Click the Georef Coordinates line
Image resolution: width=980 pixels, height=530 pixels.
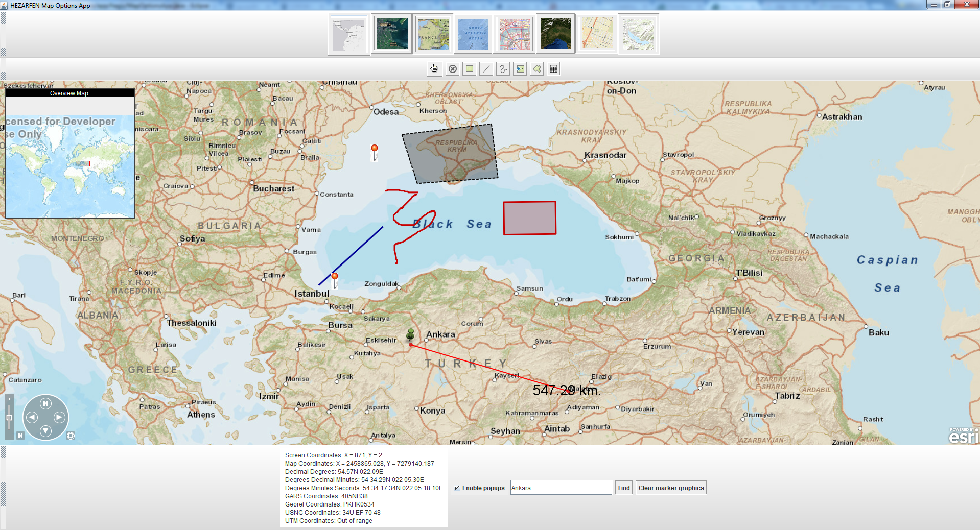click(x=330, y=504)
